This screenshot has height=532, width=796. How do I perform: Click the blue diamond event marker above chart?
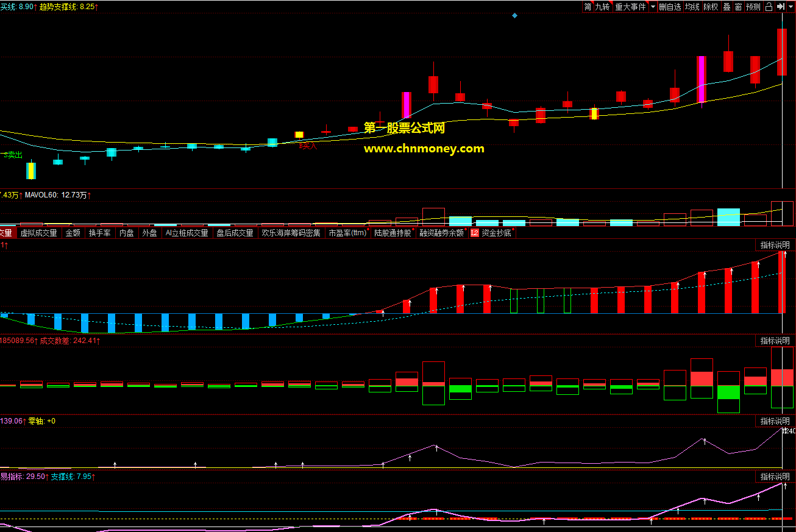click(x=514, y=15)
